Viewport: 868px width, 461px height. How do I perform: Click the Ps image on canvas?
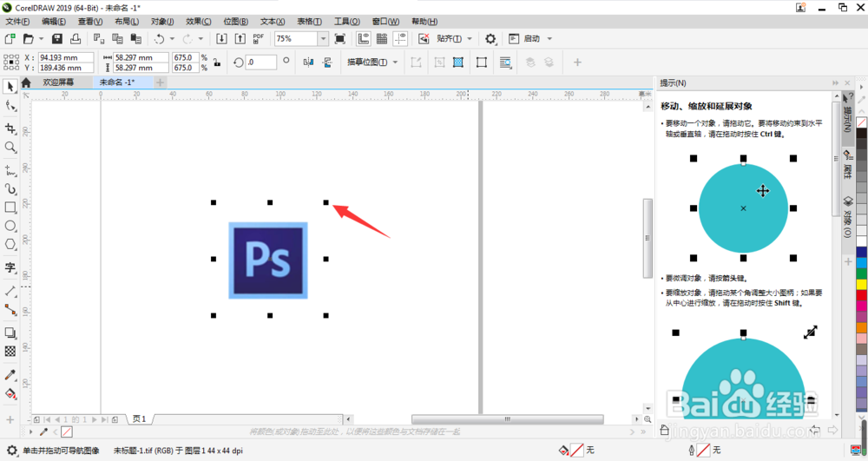coord(268,260)
